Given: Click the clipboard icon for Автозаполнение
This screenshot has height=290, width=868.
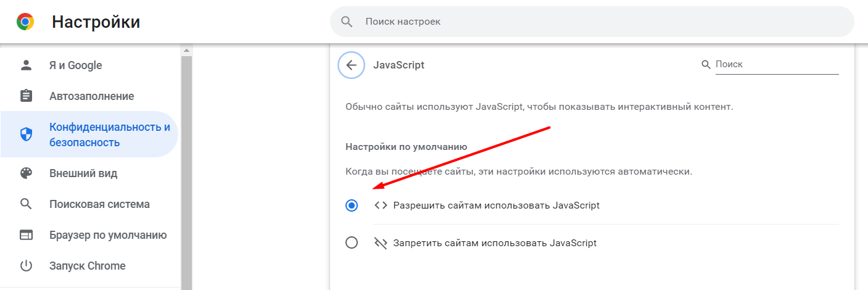Looking at the screenshot, I should (26, 96).
